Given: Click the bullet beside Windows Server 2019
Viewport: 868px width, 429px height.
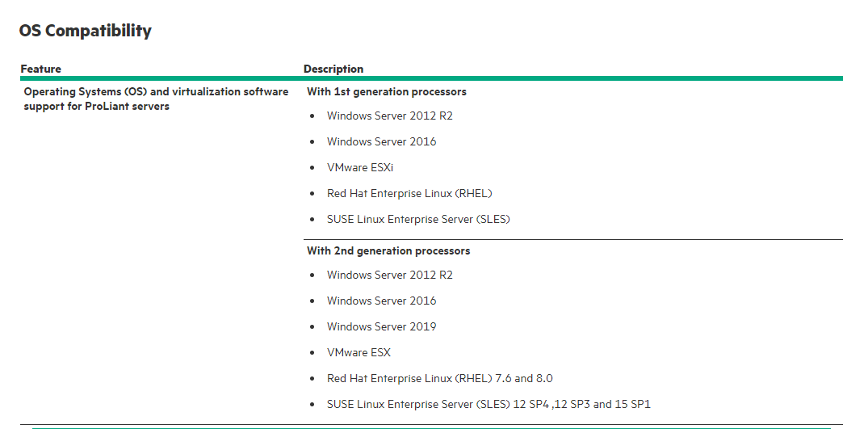Looking at the screenshot, I should coord(312,327).
